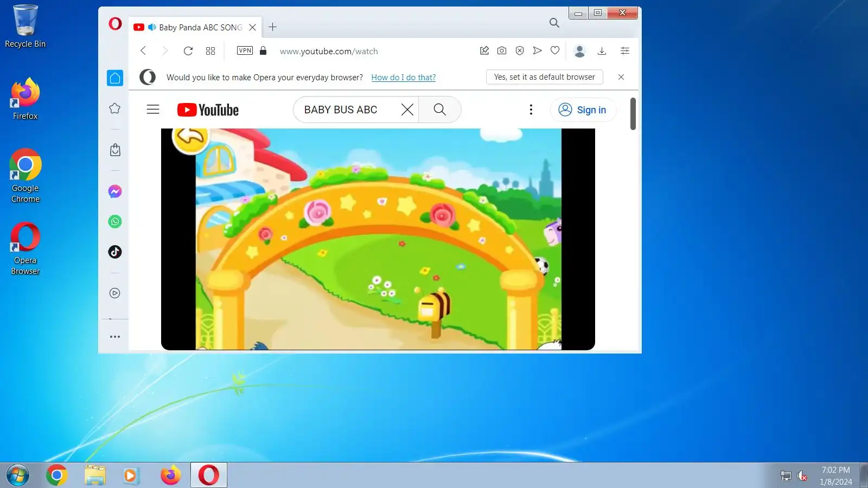
Task: Open YouTube hamburger guide menu
Action: (x=153, y=110)
